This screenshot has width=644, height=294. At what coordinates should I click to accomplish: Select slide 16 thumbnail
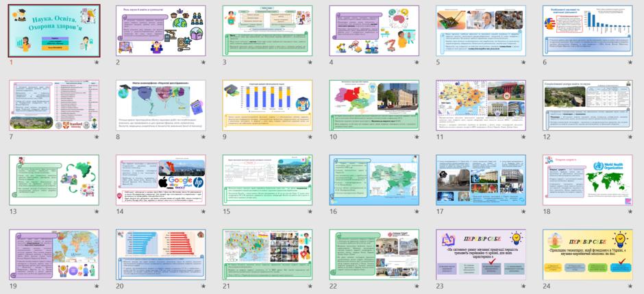click(x=374, y=180)
